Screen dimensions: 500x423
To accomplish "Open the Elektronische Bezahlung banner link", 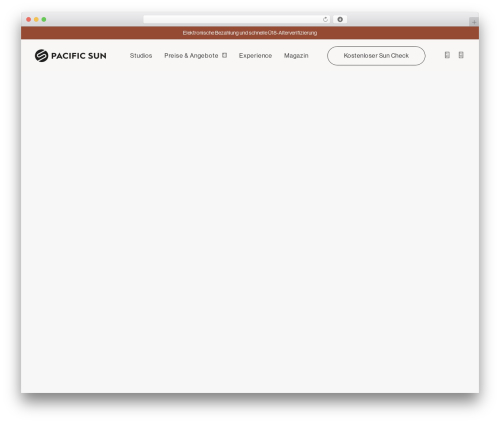I will pyautogui.click(x=250, y=33).
